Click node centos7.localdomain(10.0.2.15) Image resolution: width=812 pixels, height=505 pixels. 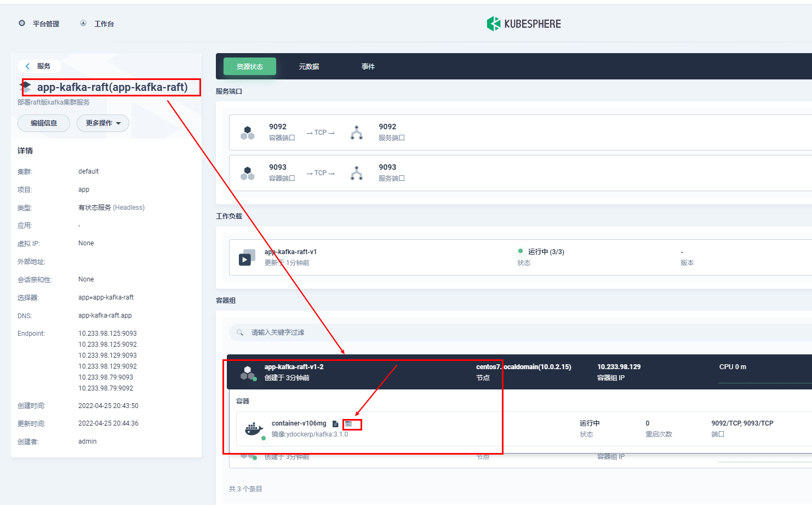point(523,367)
